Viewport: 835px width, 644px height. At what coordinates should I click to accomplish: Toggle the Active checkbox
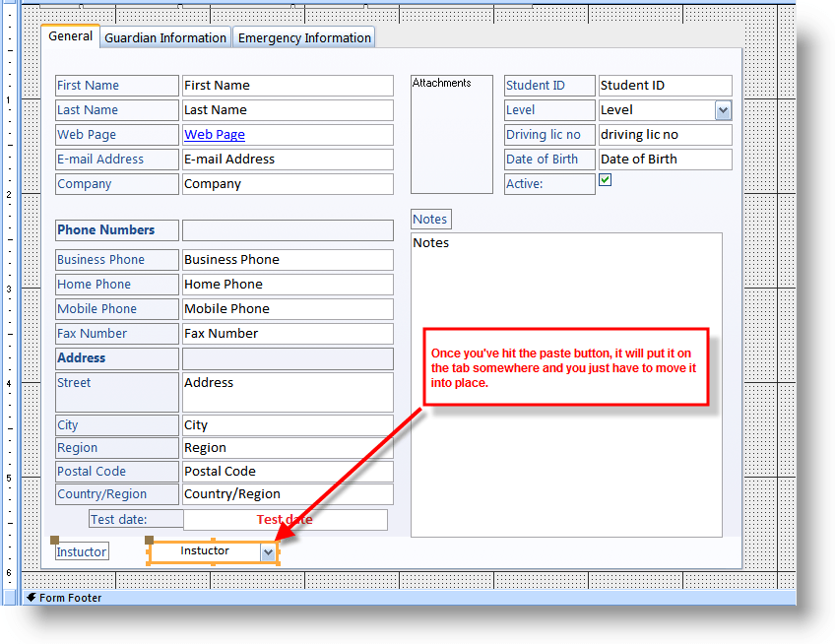point(605,180)
